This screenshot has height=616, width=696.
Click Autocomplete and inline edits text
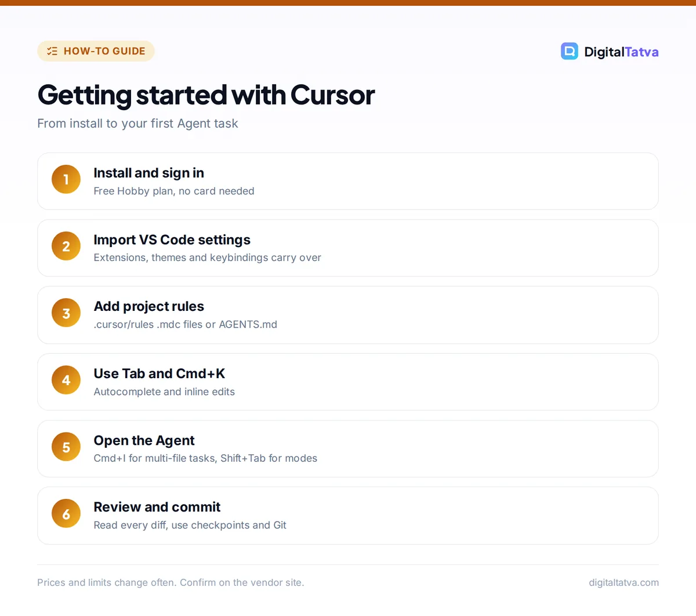coord(164,392)
